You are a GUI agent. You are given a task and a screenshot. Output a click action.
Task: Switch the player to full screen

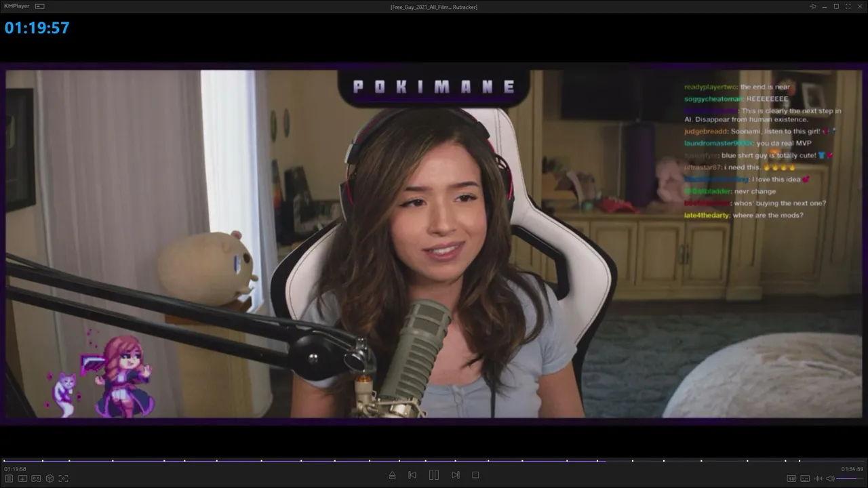tap(848, 6)
